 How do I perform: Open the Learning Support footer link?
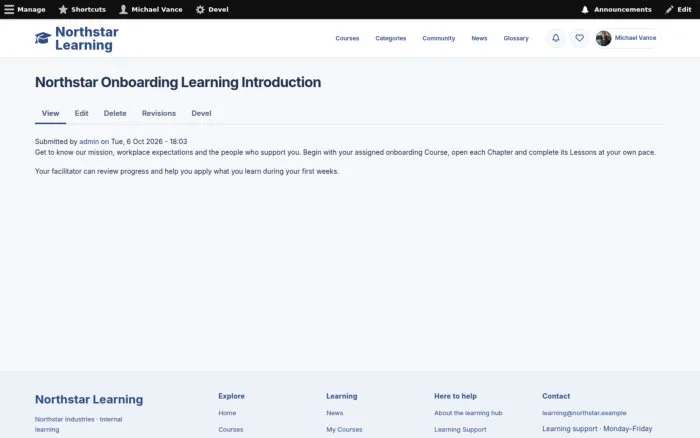pyautogui.click(x=460, y=430)
